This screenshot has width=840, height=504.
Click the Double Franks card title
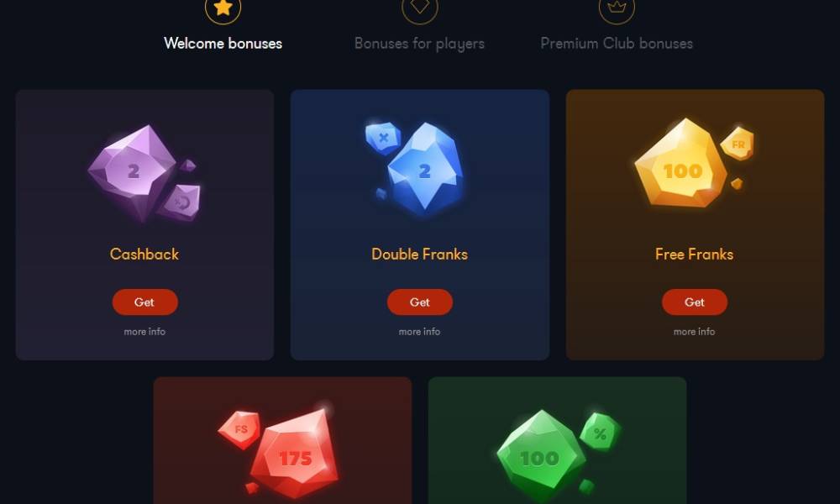[419, 254]
